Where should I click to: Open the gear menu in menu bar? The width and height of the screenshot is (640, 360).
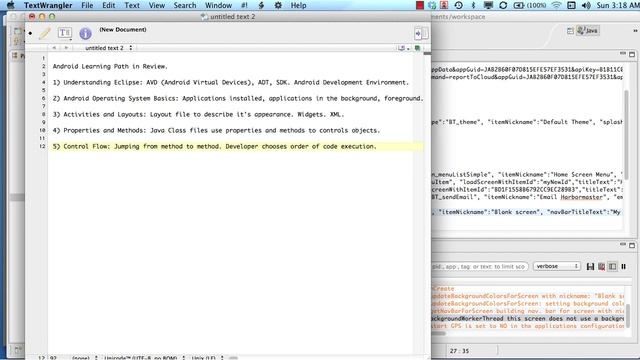[278, 5]
